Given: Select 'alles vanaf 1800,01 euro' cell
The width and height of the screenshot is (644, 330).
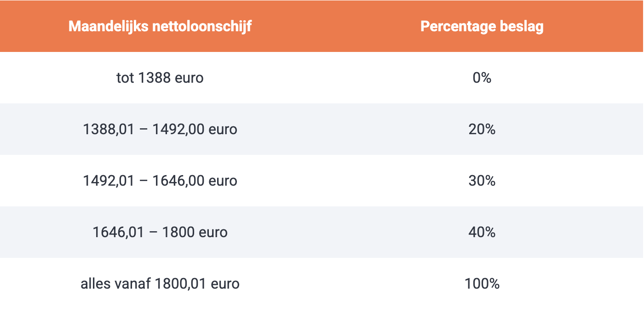Looking at the screenshot, I should 160,284.
